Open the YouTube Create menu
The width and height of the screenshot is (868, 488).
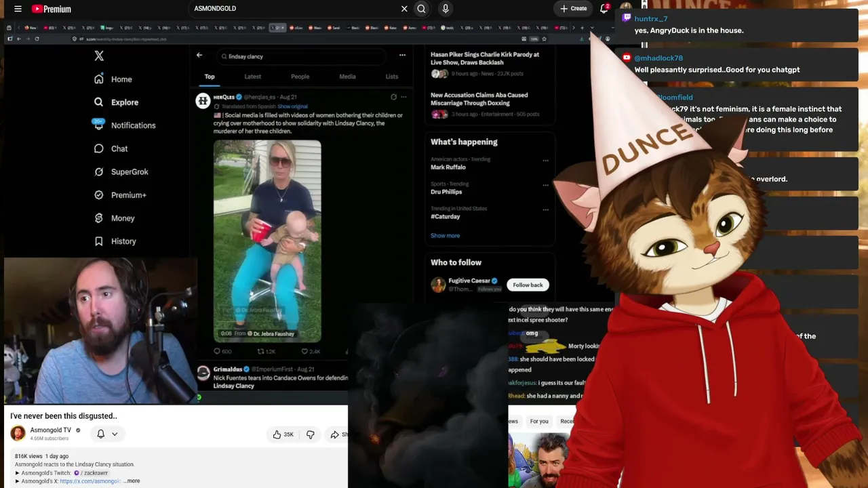coord(573,9)
